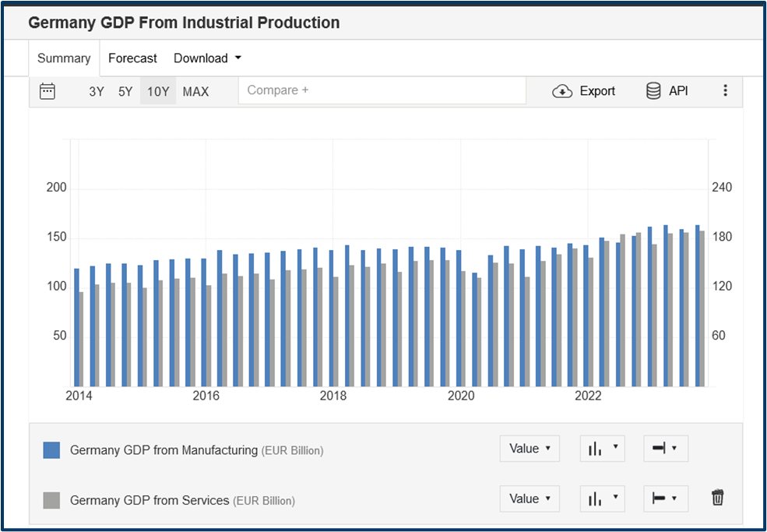767x532 pixels.
Task: Click the Compare + search field
Action: [x=382, y=90]
